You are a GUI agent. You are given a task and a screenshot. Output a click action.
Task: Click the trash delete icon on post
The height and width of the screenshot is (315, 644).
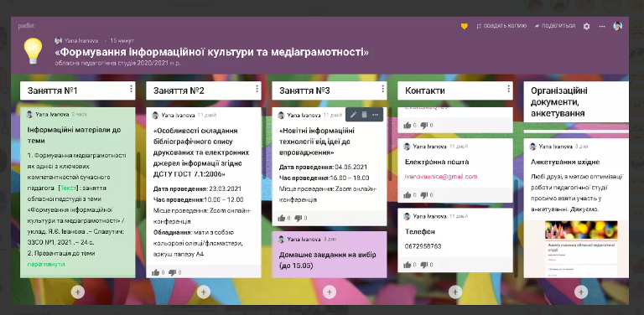[364, 115]
